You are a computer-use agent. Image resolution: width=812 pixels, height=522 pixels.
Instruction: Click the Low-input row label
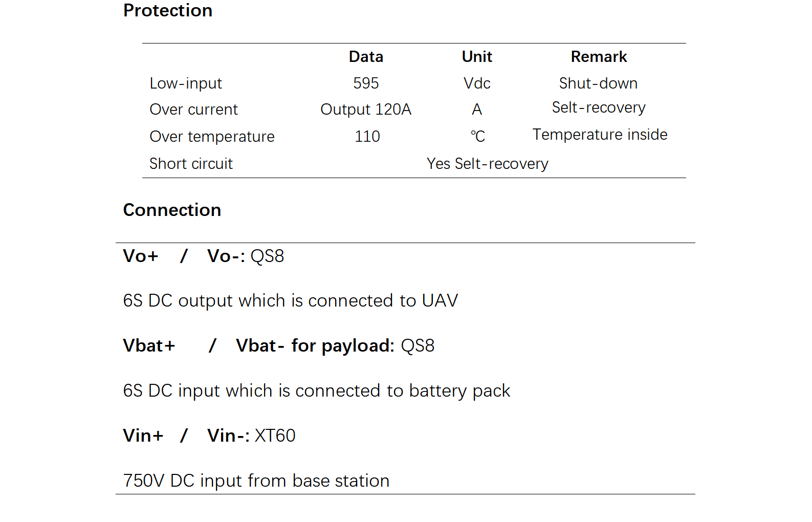point(186,83)
